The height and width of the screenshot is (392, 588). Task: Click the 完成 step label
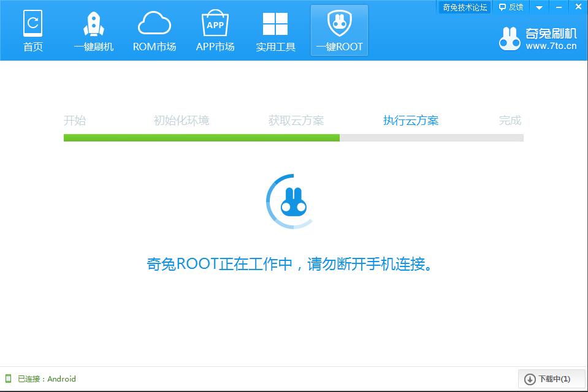click(510, 120)
